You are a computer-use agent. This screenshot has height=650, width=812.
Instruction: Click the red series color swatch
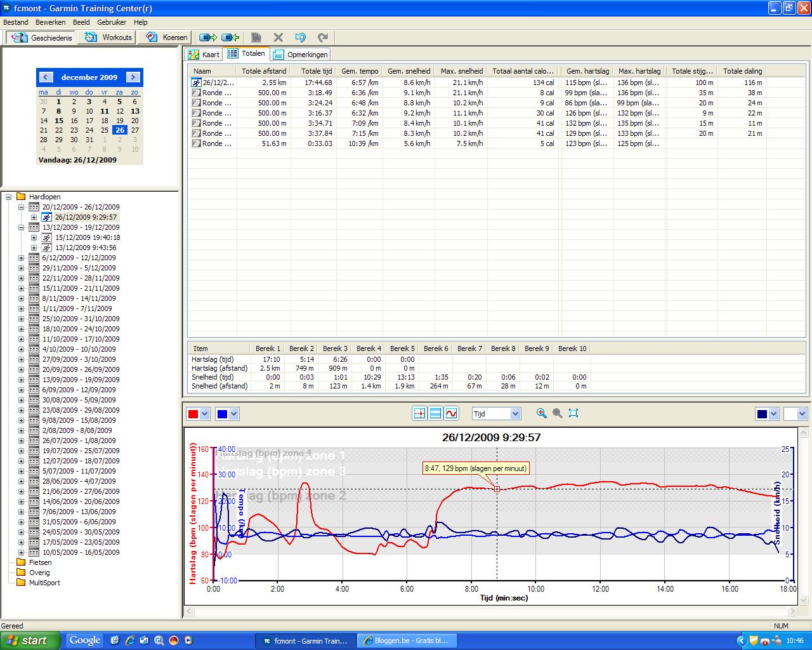pyautogui.click(x=193, y=414)
